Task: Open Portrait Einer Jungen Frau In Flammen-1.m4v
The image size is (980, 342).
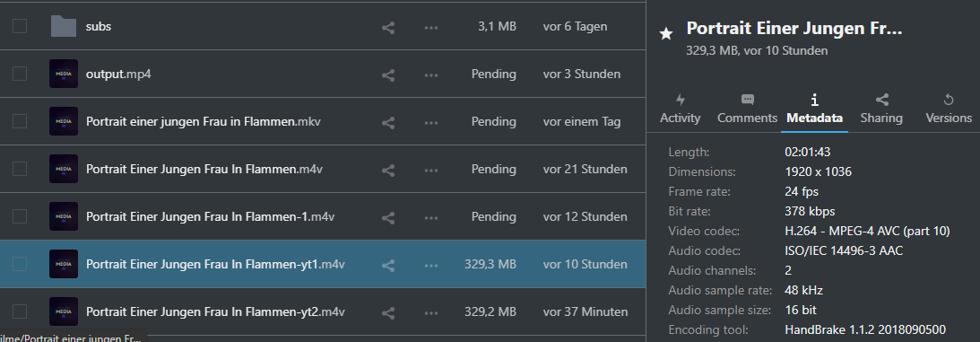Action: click(210, 217)
